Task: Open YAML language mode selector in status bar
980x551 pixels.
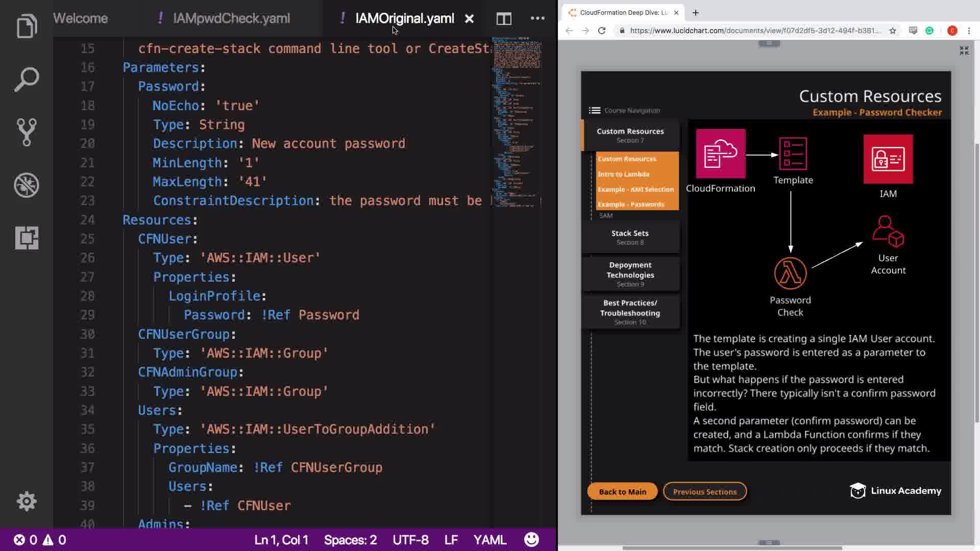Action: (x=489, y=540)
